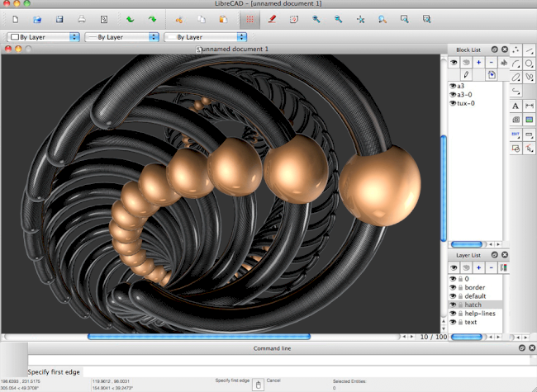Viewport: 537px width, 392px height.
Task: Open the line type By Layer dropdown
Action: 206,37
